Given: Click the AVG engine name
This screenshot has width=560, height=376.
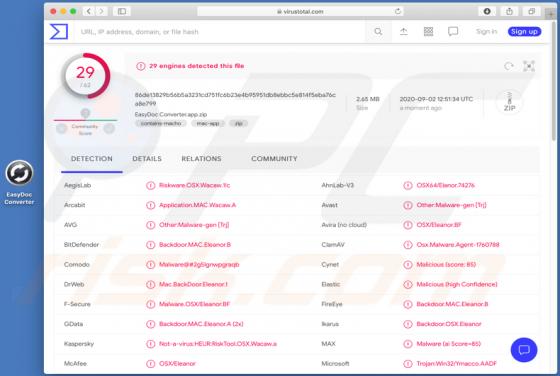Looking at the screenshot, I should [70, 225].
